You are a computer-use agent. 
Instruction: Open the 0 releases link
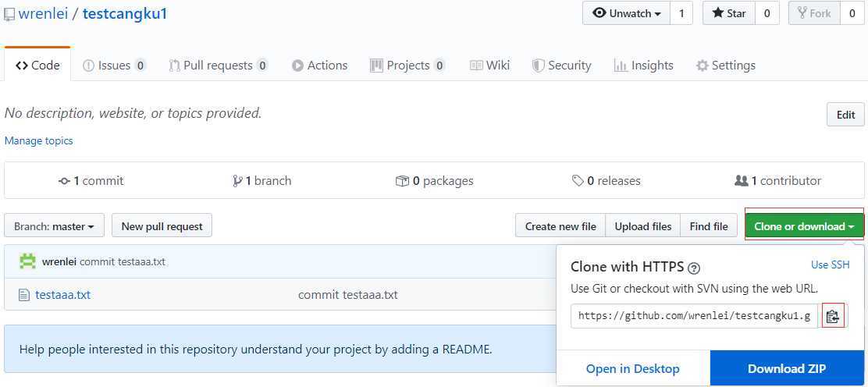tap(607, 180)
